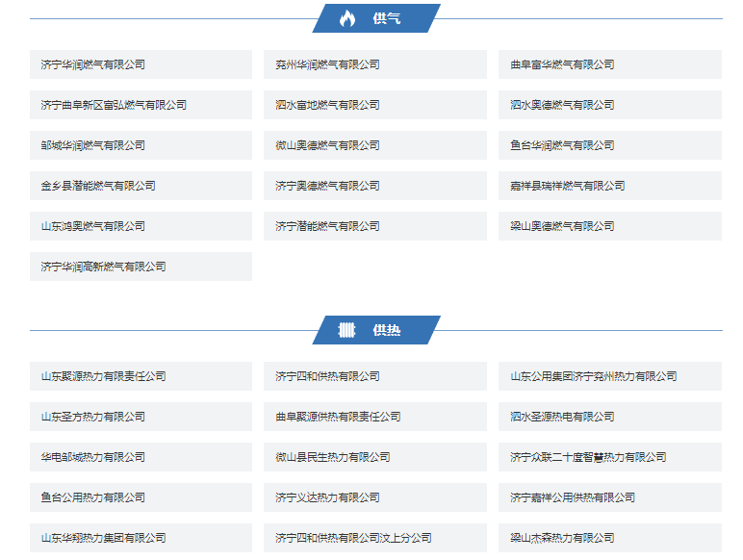Choose 济宁奥德燃气有限公司
The height and width of the screenshot is (560, 743).
[375, 186]
